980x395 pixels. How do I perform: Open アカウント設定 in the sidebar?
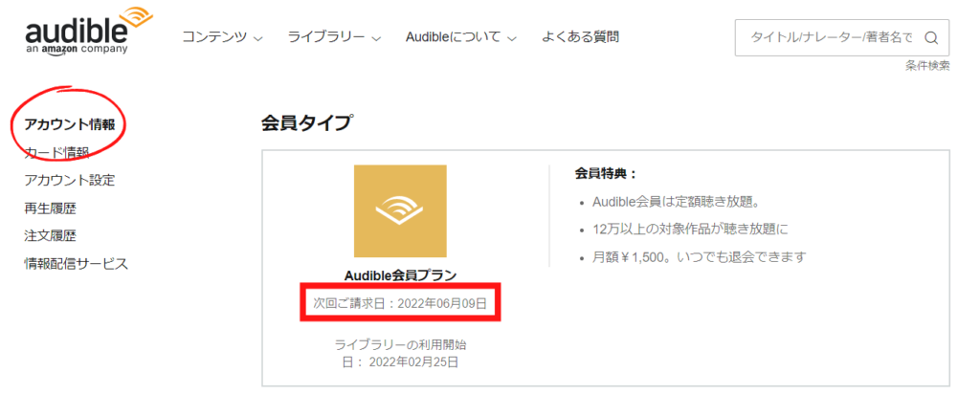pos(69,181)
